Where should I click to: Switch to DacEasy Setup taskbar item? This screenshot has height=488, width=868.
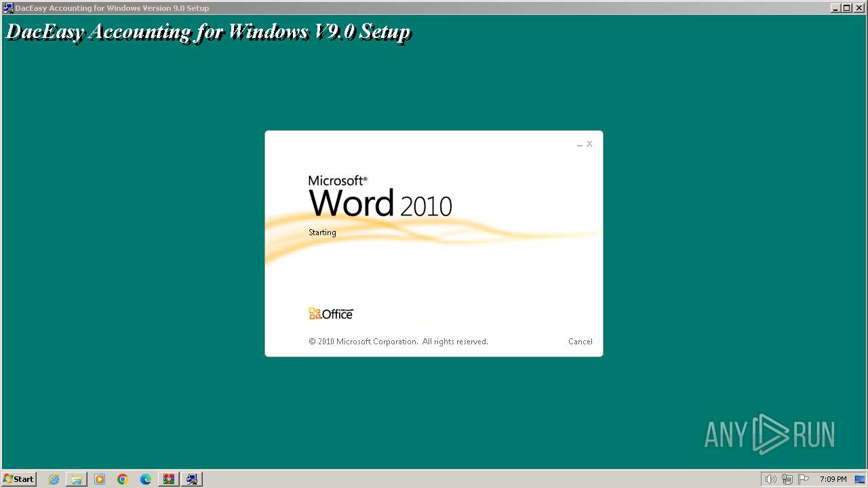[192, 479]
